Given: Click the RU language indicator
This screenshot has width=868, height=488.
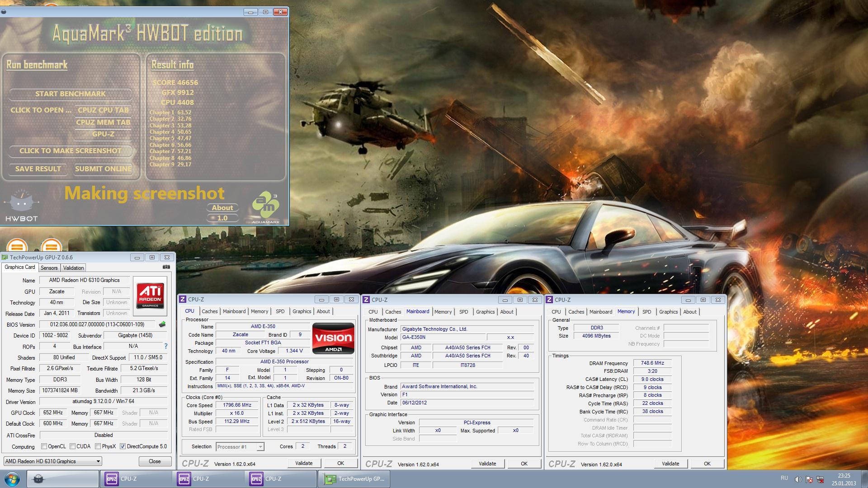Looking at the screenshot, I should tap(784, 478).
